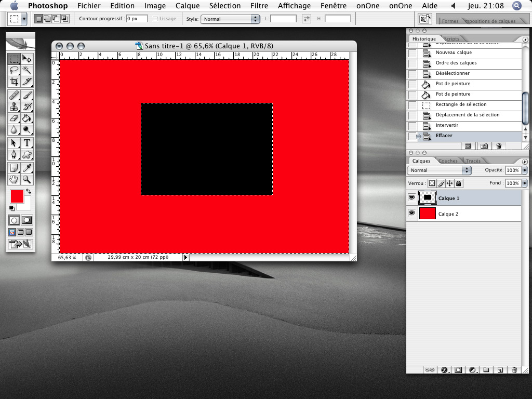The image size is (532, 399).
Task: Open Spotlight search in menu bar
Action: coord(517,6)
